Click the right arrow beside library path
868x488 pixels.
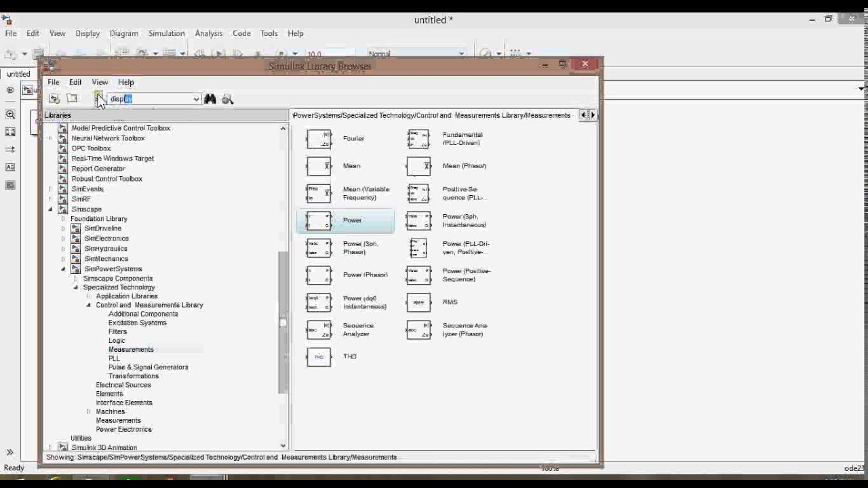[593, 115]
